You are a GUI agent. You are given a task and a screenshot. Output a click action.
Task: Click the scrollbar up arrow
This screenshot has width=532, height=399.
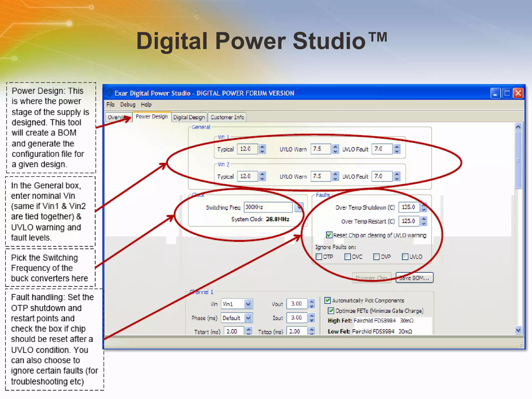click(x=518, y=127)
